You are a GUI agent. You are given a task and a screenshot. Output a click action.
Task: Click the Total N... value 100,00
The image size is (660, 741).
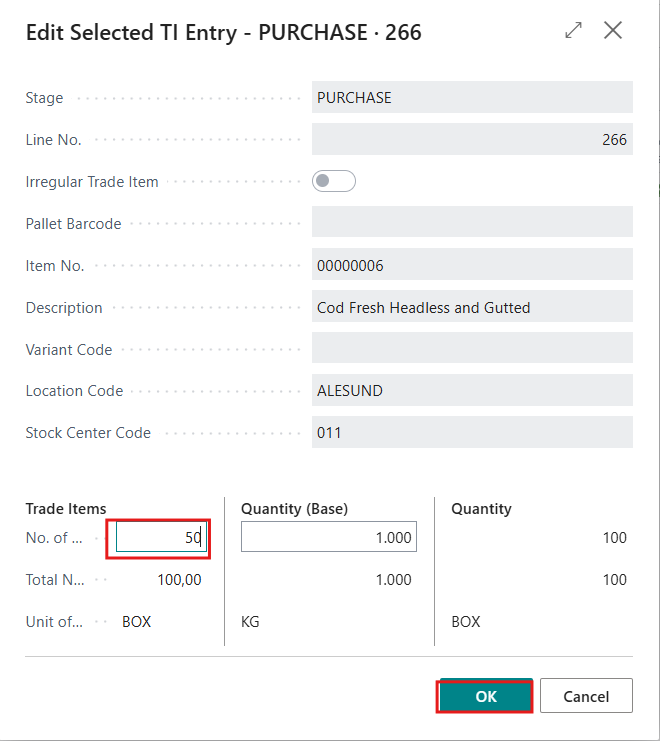click(179, 579)
